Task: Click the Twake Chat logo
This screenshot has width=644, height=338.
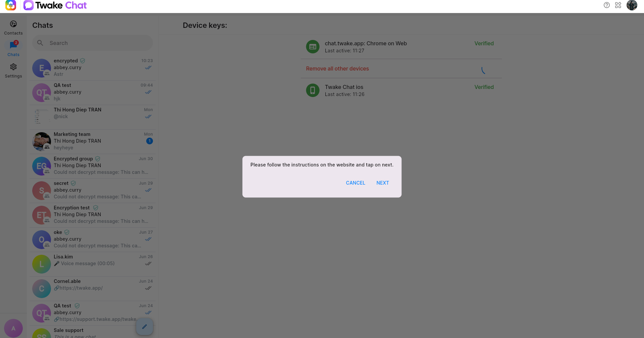Action: point(55,5)
